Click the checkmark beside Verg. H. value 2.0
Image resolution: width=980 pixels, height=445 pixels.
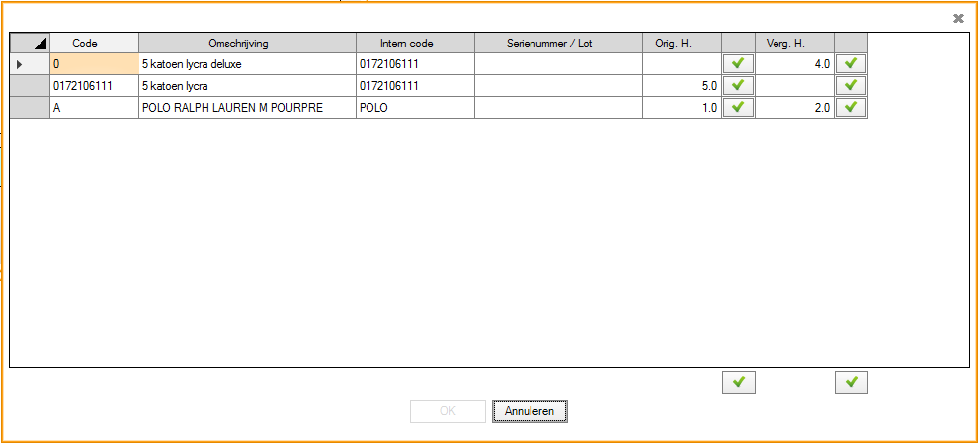coord(851,108)
